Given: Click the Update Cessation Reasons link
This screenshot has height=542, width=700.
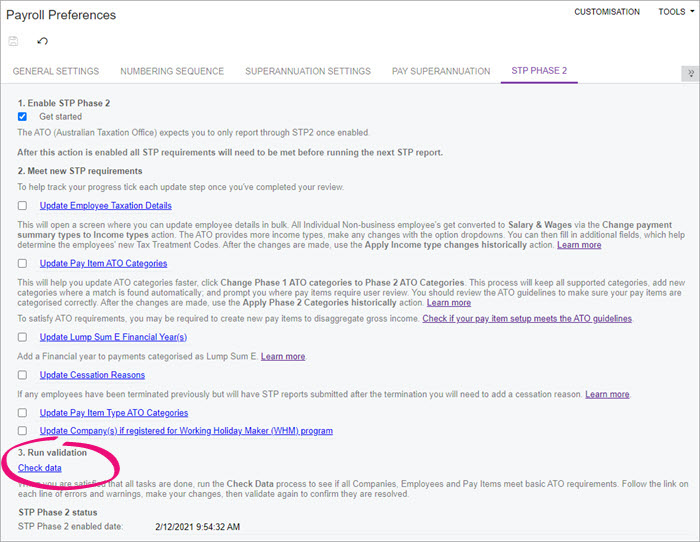Looking at the screenshot, I should click(92, 375).
